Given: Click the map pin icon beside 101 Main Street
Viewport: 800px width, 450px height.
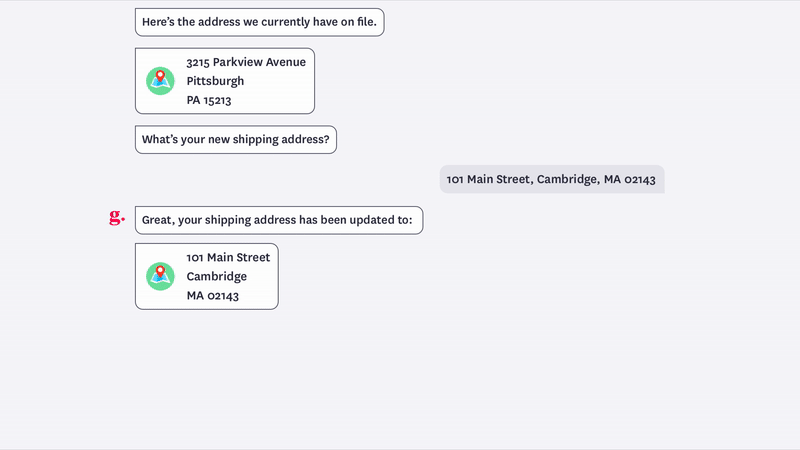Looking at the screenshot, I should (160, 277).
